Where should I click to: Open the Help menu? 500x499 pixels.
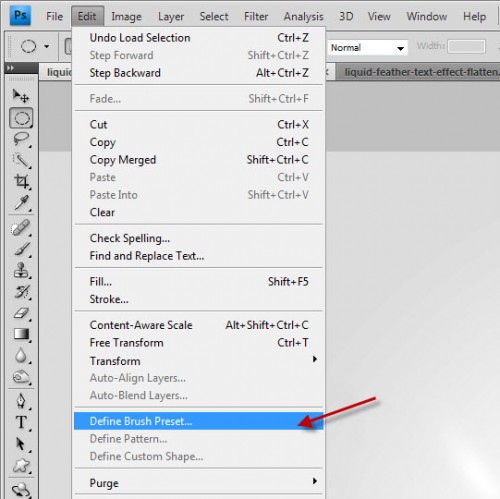tap(474, 16)
